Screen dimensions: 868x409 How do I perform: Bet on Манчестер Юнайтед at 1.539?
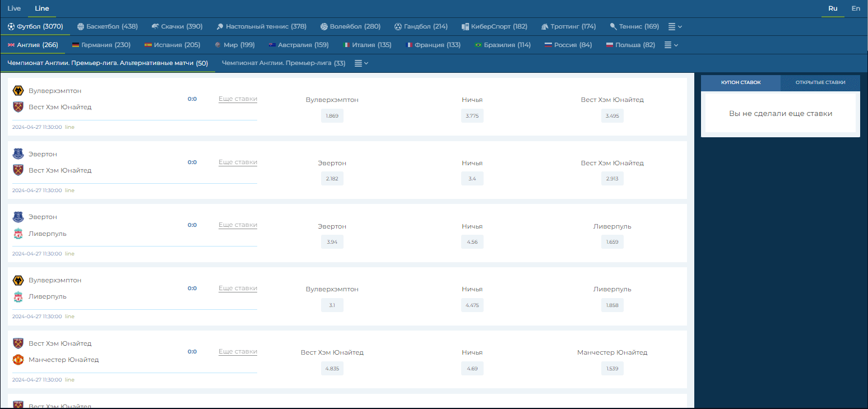point(612,369)
